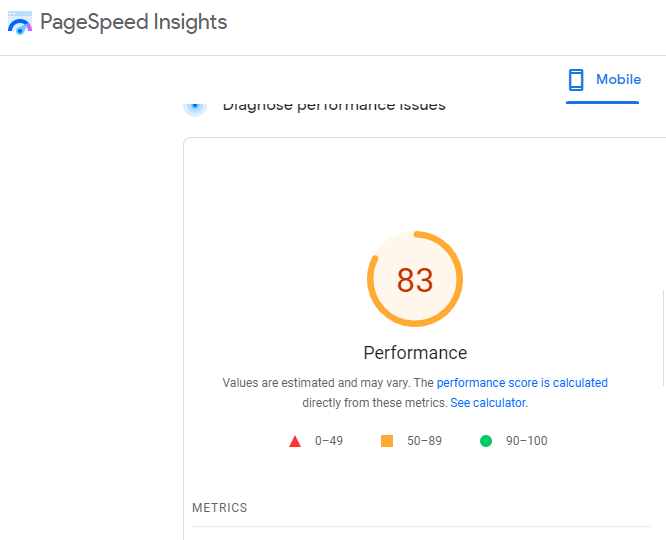Click the PageSpeed Insights logo icon
The image size is (666, 540).
20,22
